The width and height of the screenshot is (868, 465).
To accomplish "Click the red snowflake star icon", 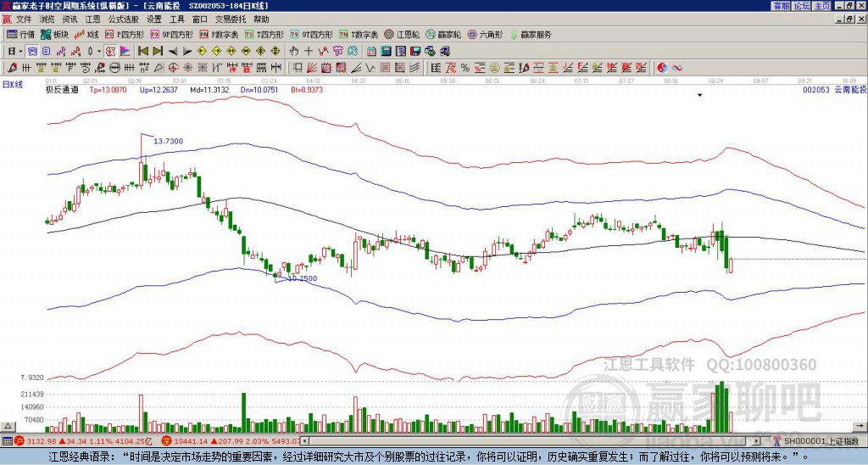I will click(x=187, y=68).
